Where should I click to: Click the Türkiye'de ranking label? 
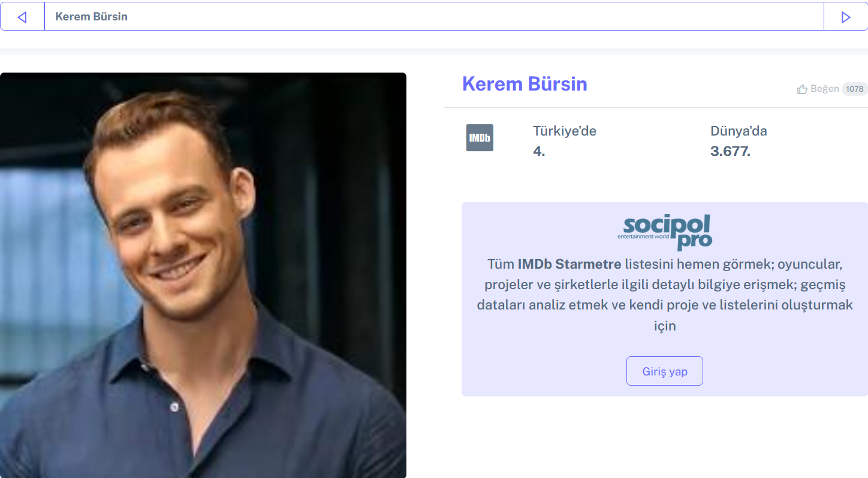pos(565,131)
